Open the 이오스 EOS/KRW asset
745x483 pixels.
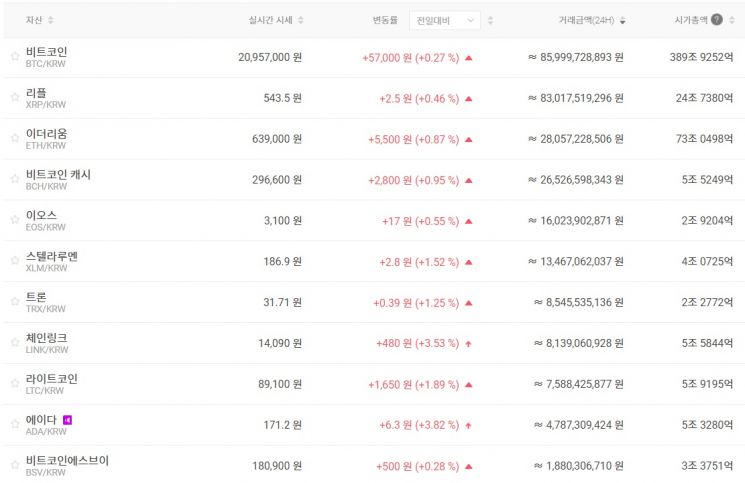pos(46,220)
